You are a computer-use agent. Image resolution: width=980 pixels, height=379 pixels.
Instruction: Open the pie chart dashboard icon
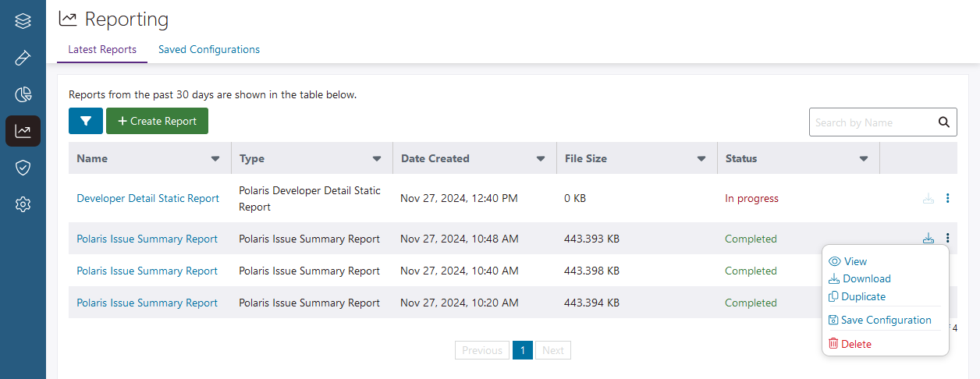click(23, 95)
